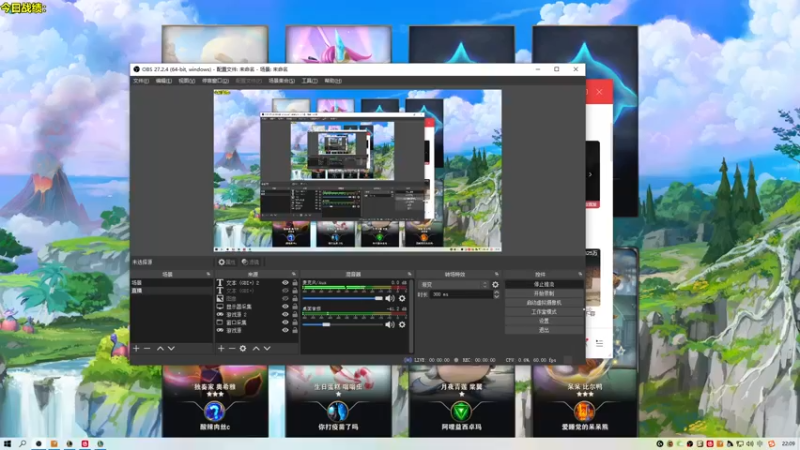Open the 视图 menu
The image size is (800, 450).
click(x=186, y=81)
